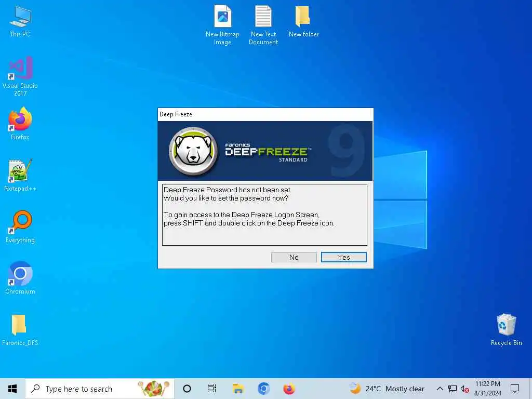Launch Chromium from the taskbar
532x399 pixels.
[x=263, y=389]
